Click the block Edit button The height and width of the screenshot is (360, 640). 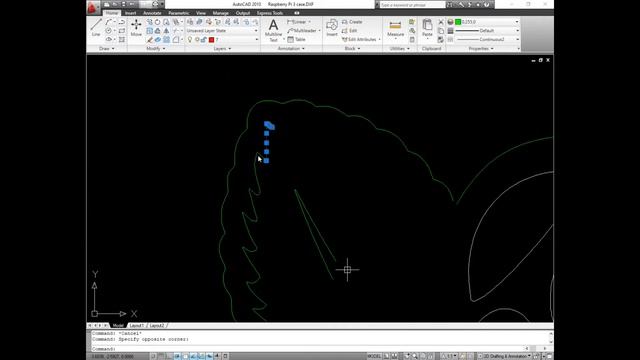tap(350, 31)
